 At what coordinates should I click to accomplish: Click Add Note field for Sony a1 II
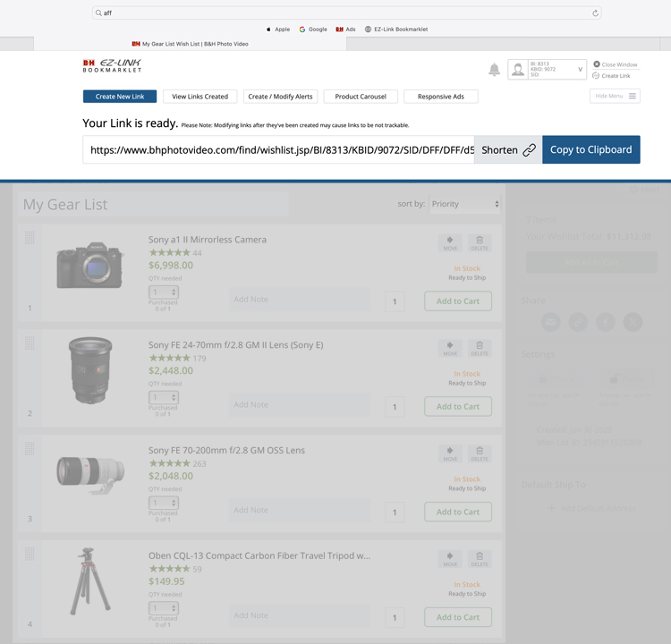(x=300, y=299)
